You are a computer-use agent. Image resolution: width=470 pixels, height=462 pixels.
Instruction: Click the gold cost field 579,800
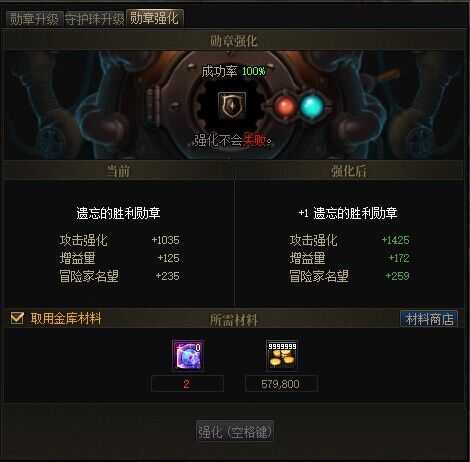click(281, 384)
